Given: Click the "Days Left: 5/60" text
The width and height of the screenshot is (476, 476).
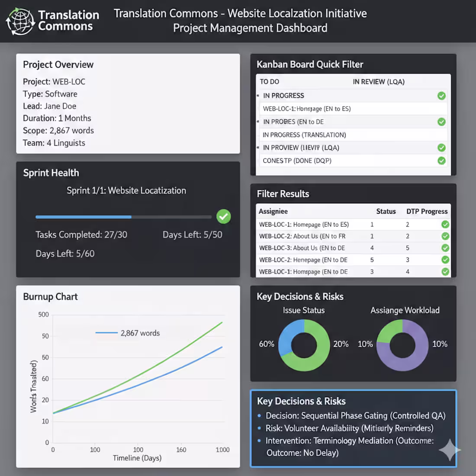Looking at the screenshot, I should click(65, 254).
